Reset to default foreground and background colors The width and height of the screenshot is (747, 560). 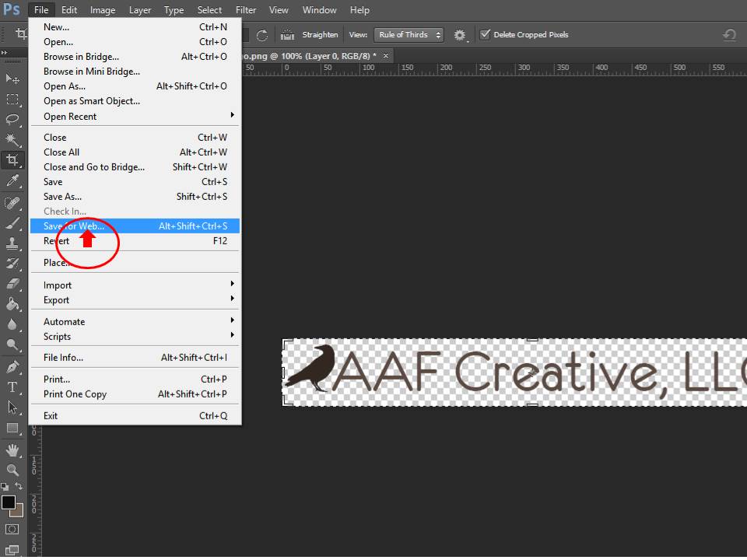click(x=5, y=487)
